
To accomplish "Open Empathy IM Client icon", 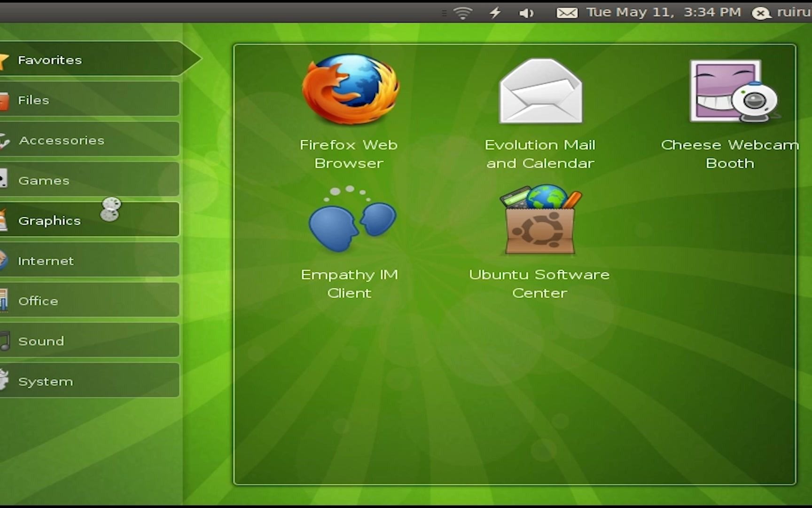I will coord(352,219).
